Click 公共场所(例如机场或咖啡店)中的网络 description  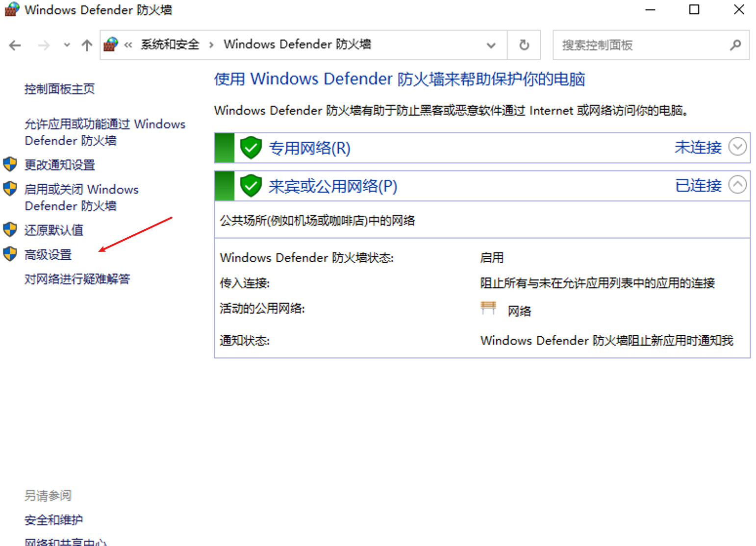coord(317,221)
